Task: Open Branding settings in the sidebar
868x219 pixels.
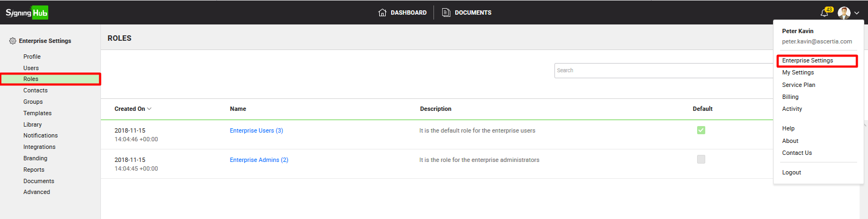Action: 35,159
